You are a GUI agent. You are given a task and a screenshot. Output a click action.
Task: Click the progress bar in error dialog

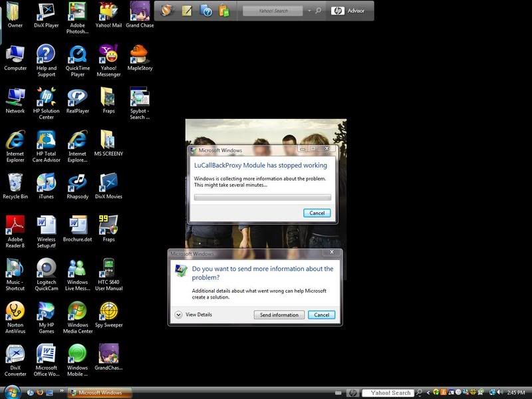pyautogui.click(x=262, y=198)
